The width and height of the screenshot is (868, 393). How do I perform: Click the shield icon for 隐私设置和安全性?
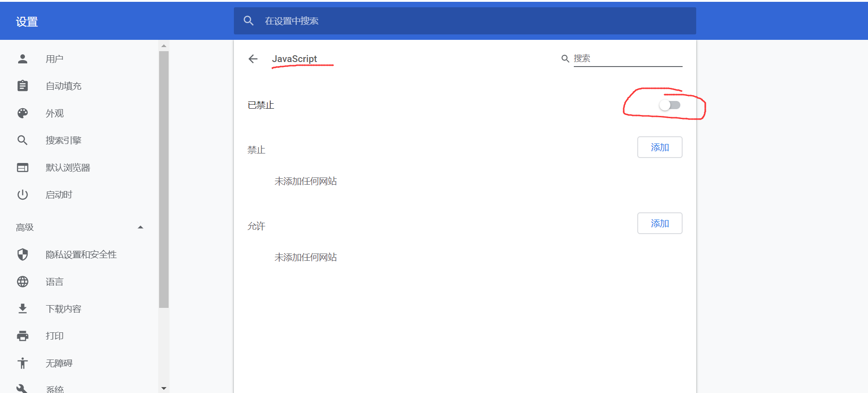[x=23, y=254]
